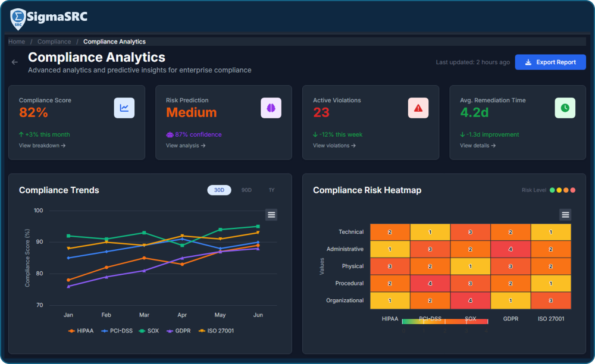This screenshot has width=595, height=364.
Task: Click the 'Compliance Risk Heatmap' heading
Action: tap(367, 190)
